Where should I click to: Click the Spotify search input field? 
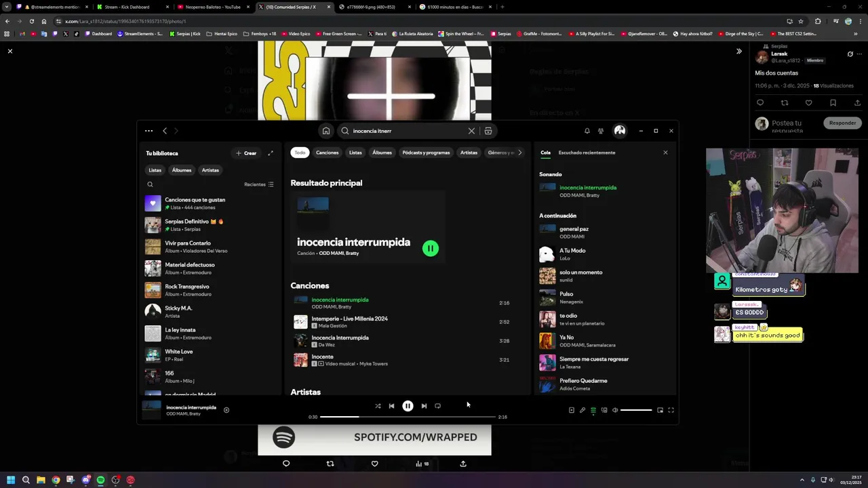pyautogui.click(x=407, y=131)
